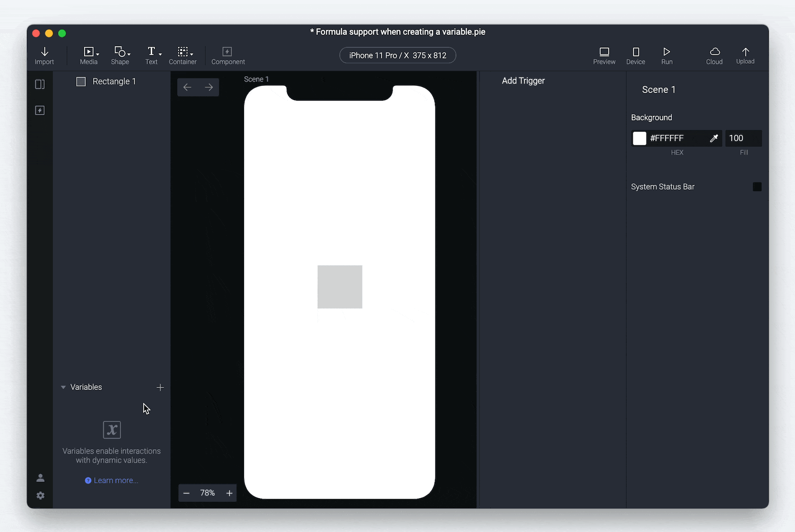Select the Import tool

pos(44,55)
